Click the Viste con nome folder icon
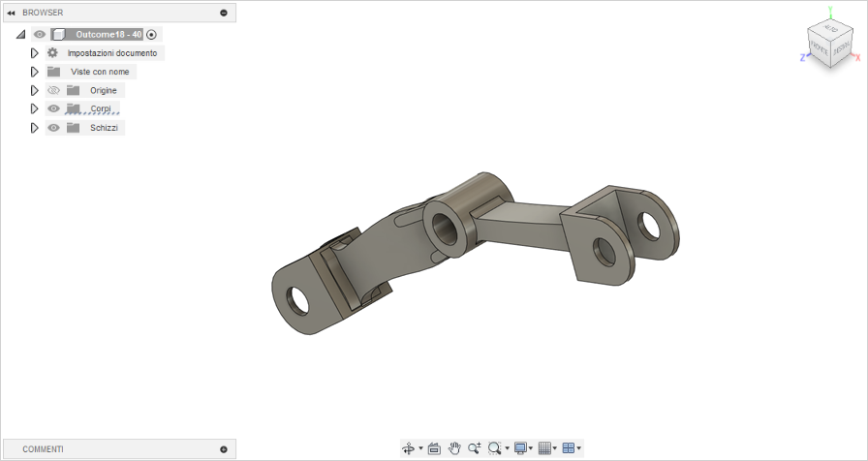The image size is (868, 461). coord(53,72)
